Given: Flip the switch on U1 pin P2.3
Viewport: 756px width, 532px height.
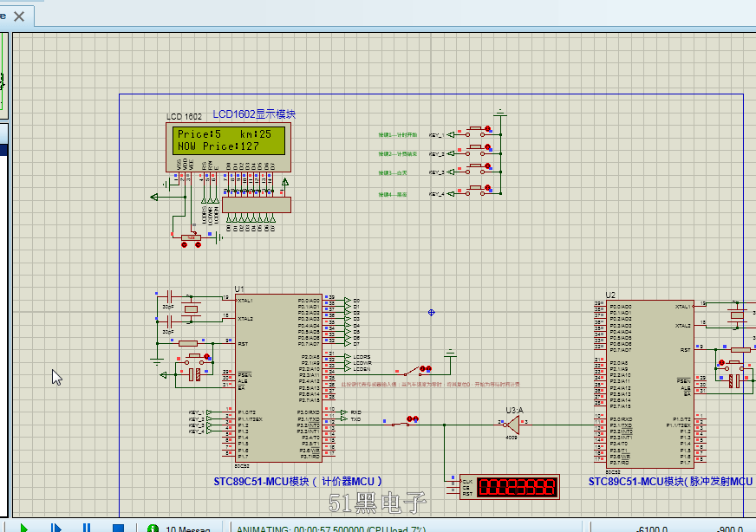Looking at the screenshot, I should [425, 368].
